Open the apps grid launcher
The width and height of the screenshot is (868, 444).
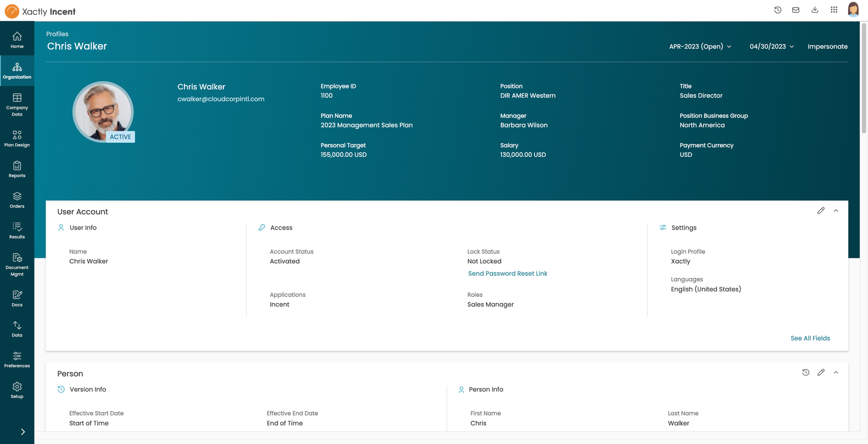pyautogui.click(x=834, y=10)
